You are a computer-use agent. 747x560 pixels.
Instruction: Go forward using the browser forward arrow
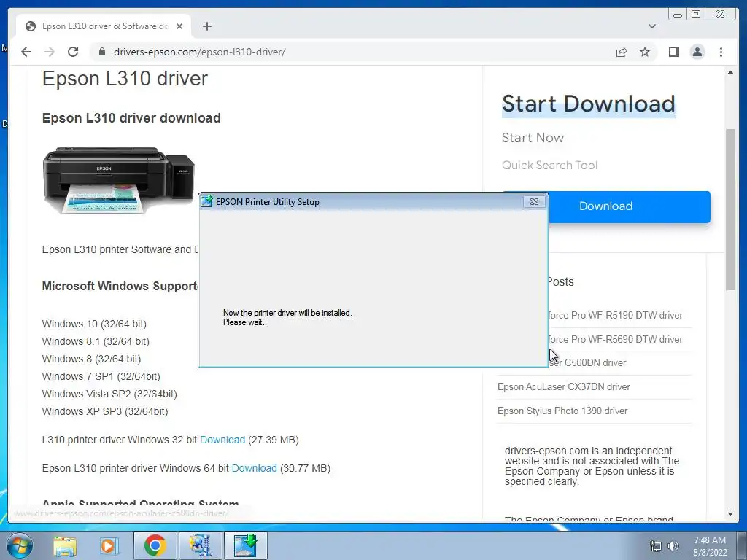click(x=50, y=52)
